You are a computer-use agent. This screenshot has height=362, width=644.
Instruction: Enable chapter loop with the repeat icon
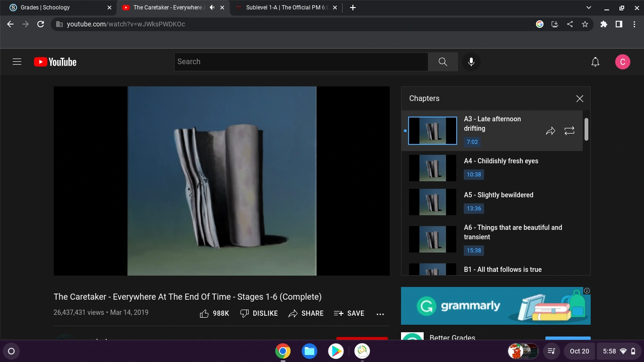click(569, 131)
